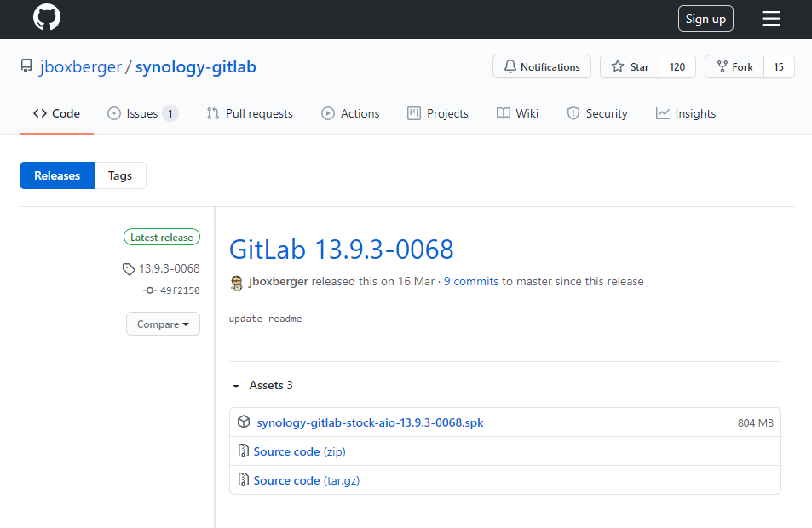Open commit 49f2150

click(x=180, y=290)
